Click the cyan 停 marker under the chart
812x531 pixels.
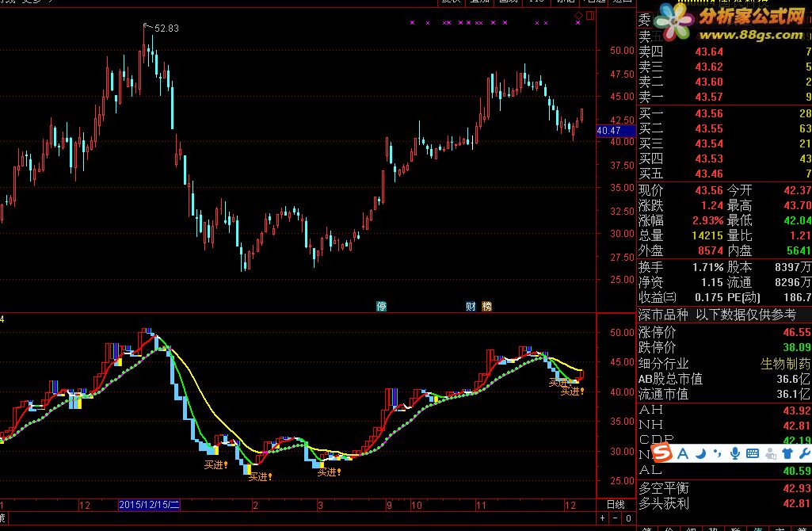coord(382,306)
